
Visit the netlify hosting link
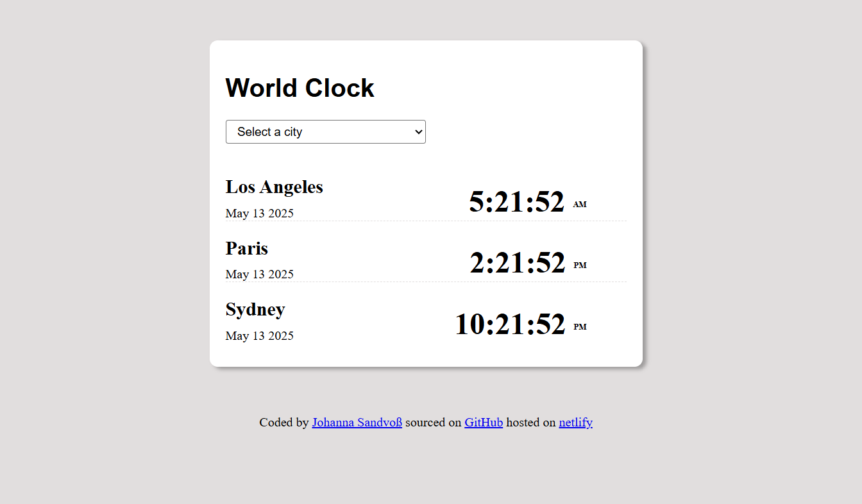coord(575,422)
